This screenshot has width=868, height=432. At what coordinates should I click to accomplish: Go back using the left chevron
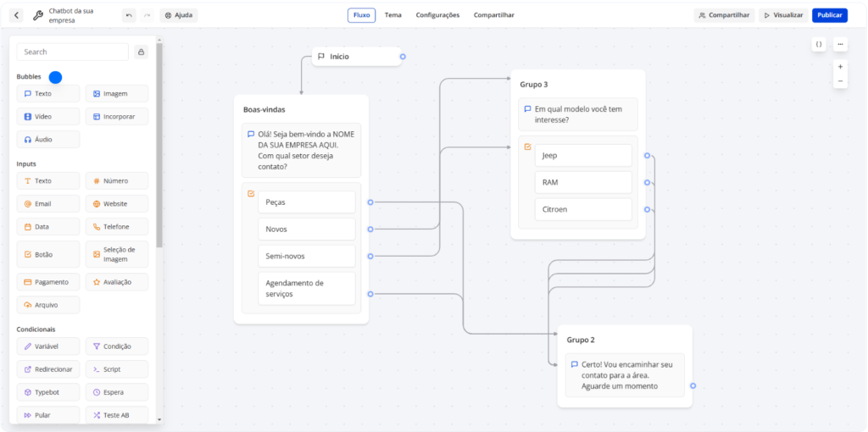17,15
